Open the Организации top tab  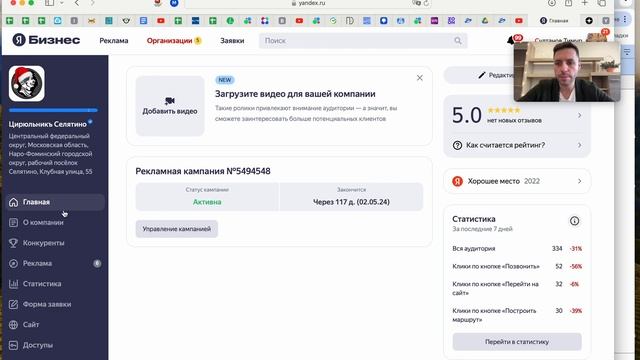click(x=174, y=40)
